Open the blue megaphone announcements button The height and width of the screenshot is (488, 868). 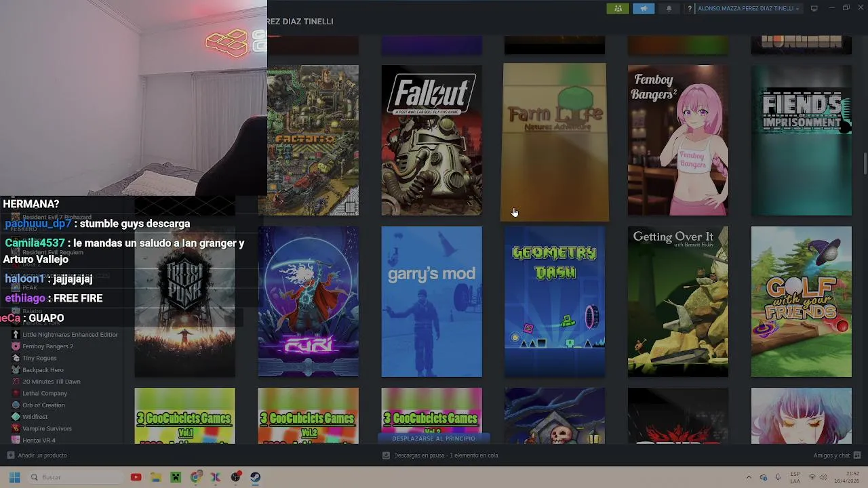644,8
